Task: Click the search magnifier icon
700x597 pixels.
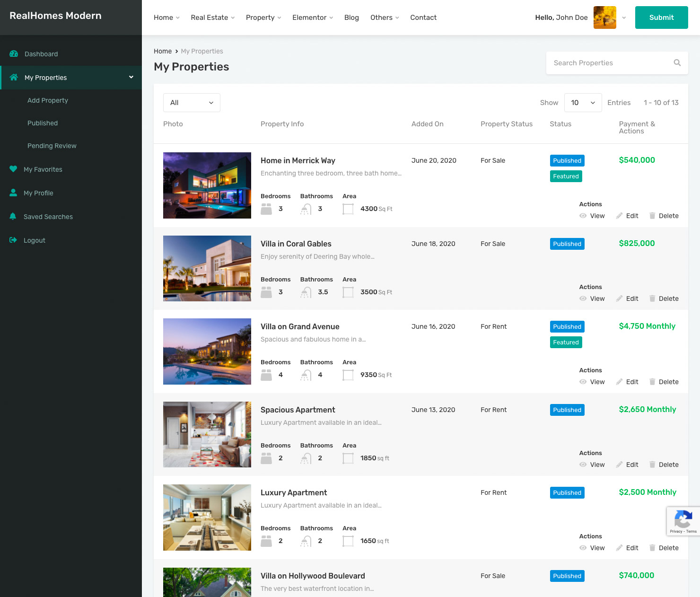Action: coord(677,62)
